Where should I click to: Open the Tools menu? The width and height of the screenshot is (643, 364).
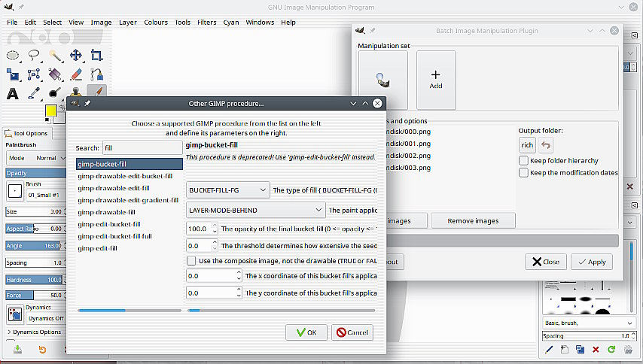[182, 22]
